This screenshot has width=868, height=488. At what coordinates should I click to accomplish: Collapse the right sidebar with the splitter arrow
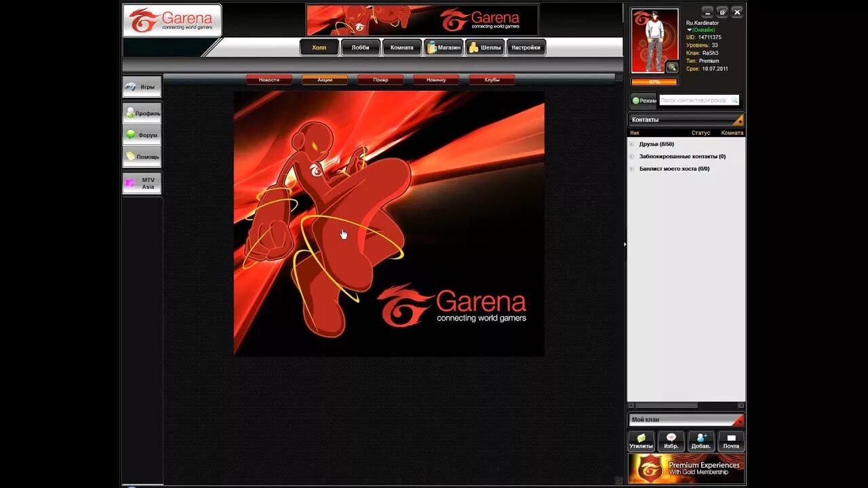[x=625, y=244]
